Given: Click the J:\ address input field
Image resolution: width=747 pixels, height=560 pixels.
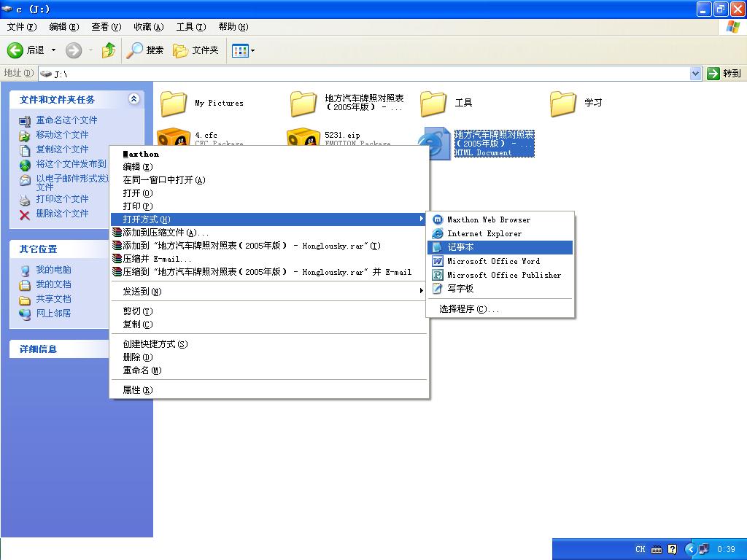Looking at the screenshot, I should tap(365, 74).
